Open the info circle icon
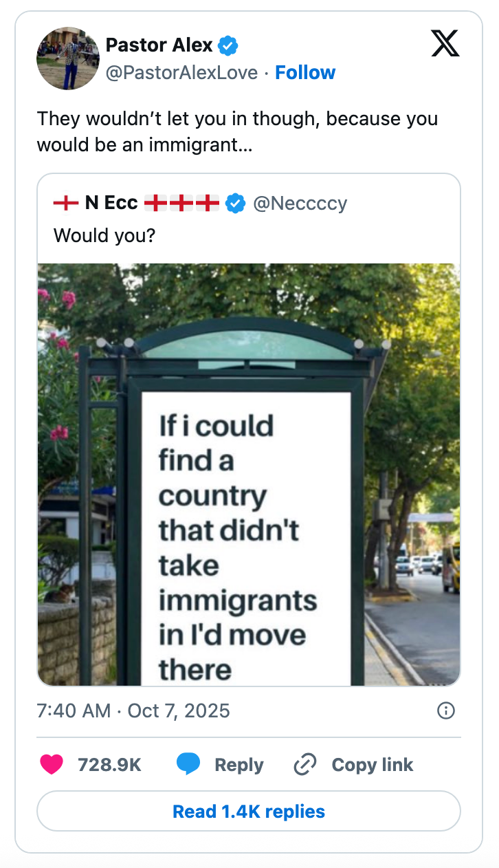Image resolution: width=499 pixels, height=868 pixels. 446,710
